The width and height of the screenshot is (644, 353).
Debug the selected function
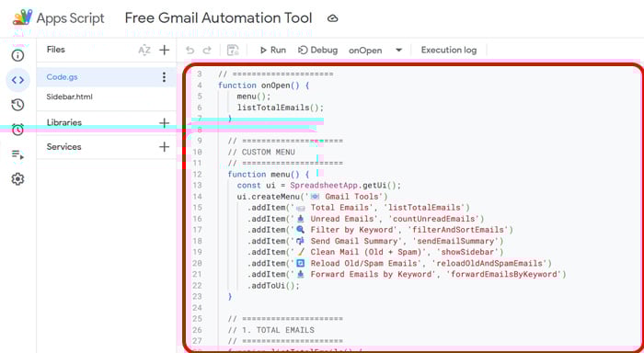[318, 50]
